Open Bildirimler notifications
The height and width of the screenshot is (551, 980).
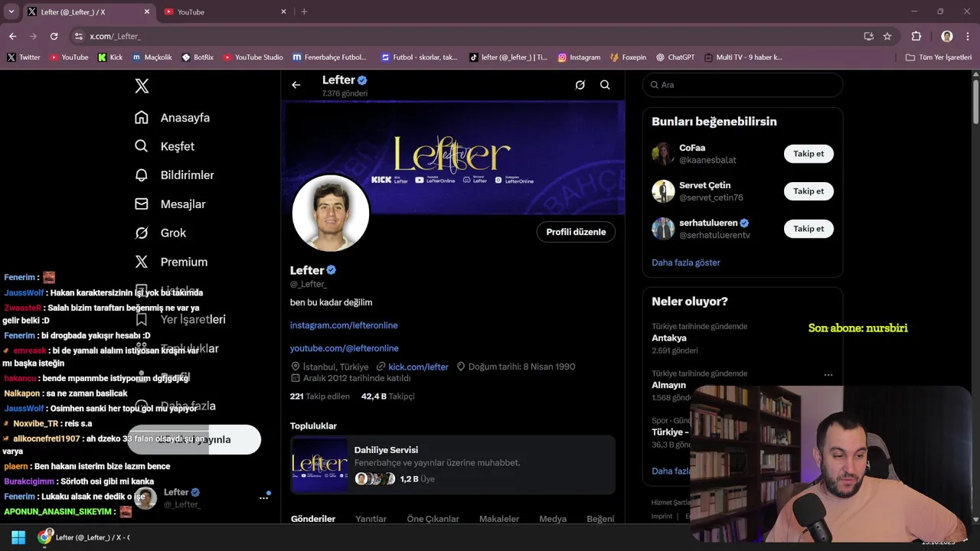(174, 175)
